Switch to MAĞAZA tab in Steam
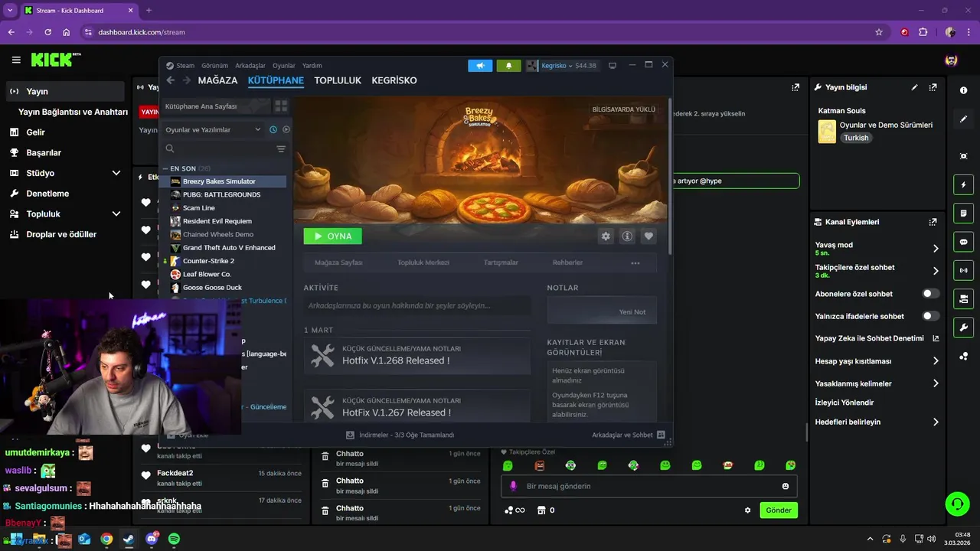 217,80
